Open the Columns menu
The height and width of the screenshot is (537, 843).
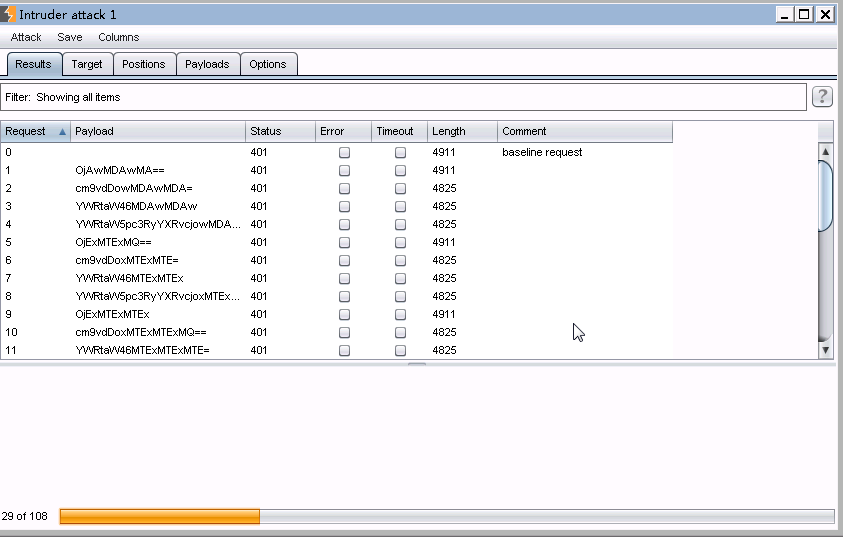point(119,37)
